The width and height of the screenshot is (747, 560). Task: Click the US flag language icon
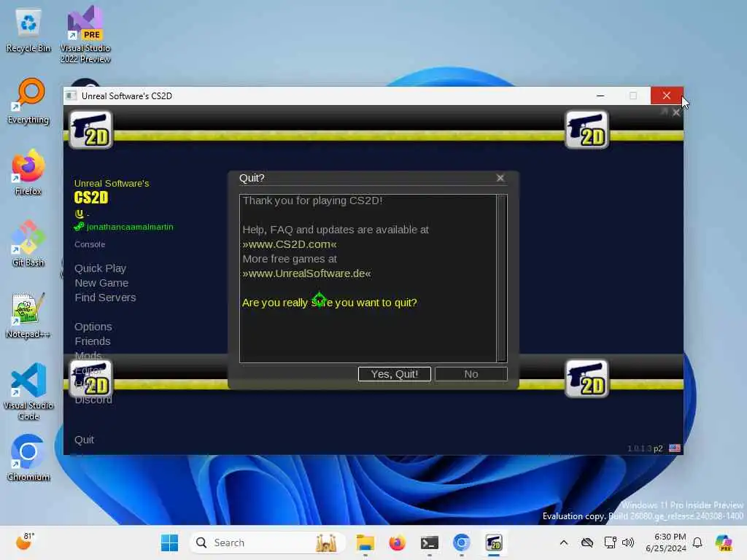pyautogui.click(x=675, y=448)
